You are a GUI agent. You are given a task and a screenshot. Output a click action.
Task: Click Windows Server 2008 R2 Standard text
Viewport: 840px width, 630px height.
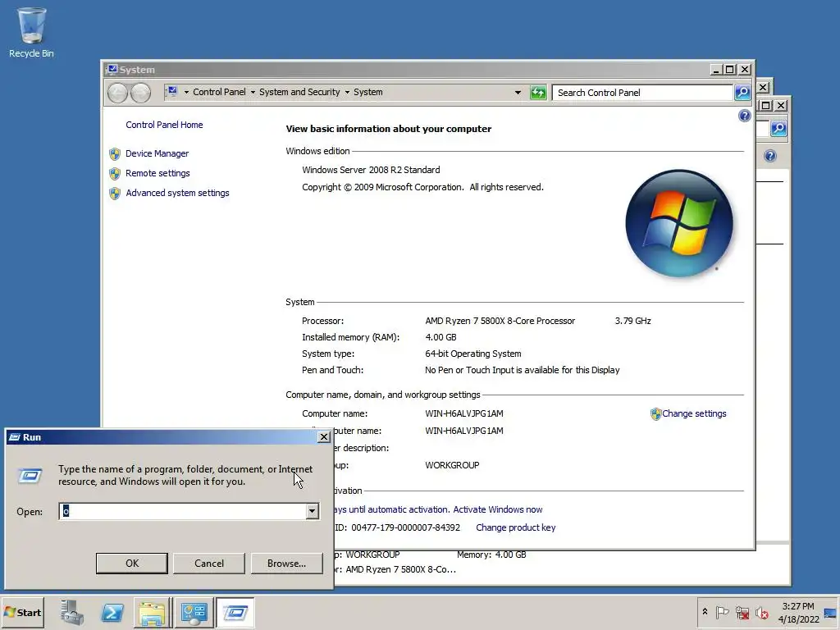coord(371,170)
